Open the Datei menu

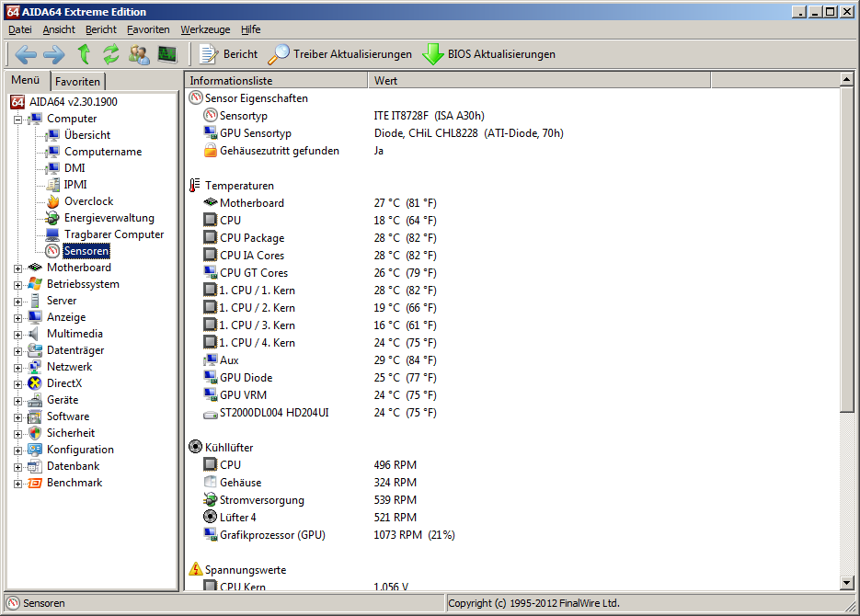[19, 29]
